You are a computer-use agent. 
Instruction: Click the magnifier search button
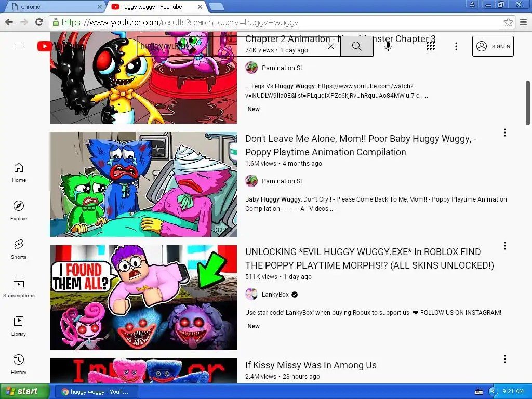pos(356,46)
